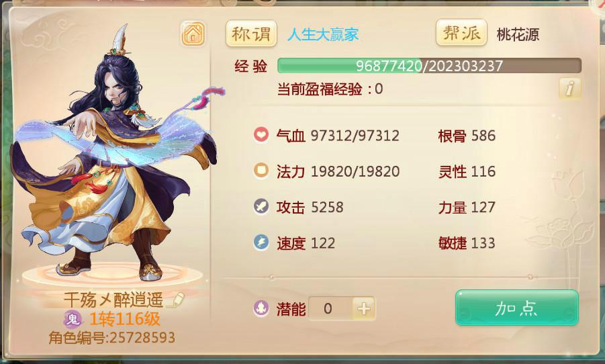Image resolution: width=605 pixels, height=364 pixels.
Task: Click the 桃花源 guild name
Action: (x=518, y=35)
